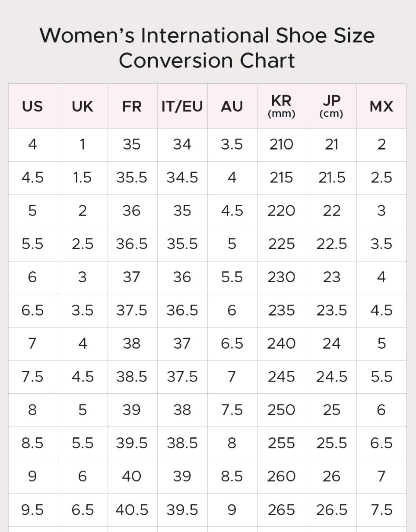Viewport: 416px width, 532px height.
Task: Select the FR 40 cell
Action: click(x=133, y=477)
